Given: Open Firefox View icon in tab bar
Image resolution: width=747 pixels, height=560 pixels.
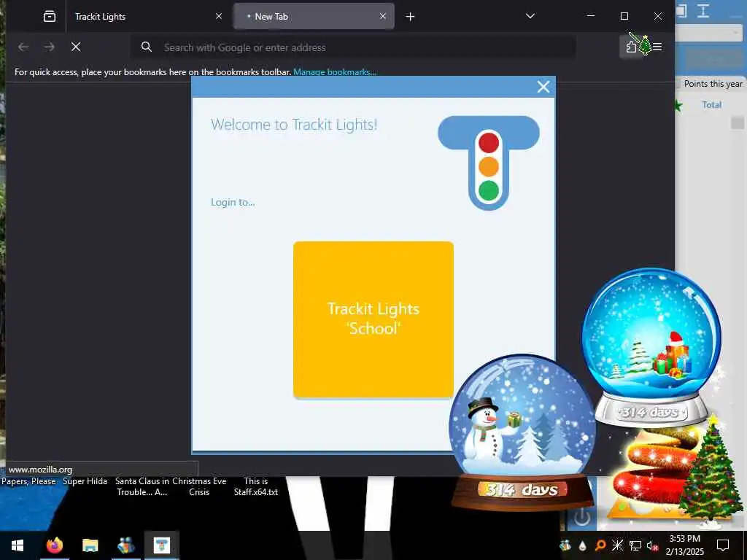Looking at the screenshot, I should [50, 17].
